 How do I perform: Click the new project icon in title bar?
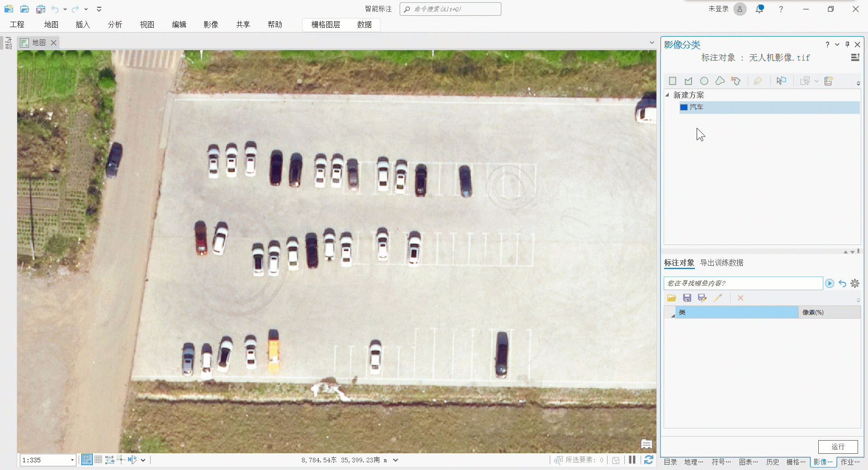[9, 9]
